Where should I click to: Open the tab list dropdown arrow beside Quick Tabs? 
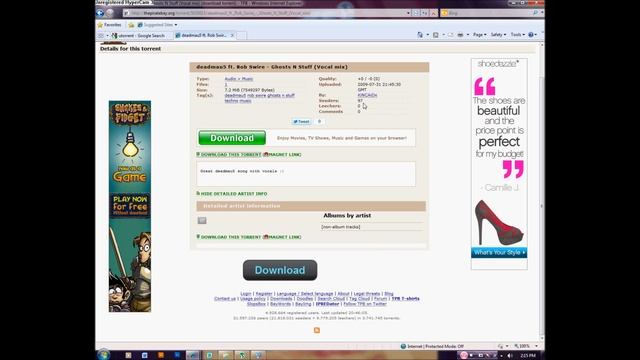(107, 36)
